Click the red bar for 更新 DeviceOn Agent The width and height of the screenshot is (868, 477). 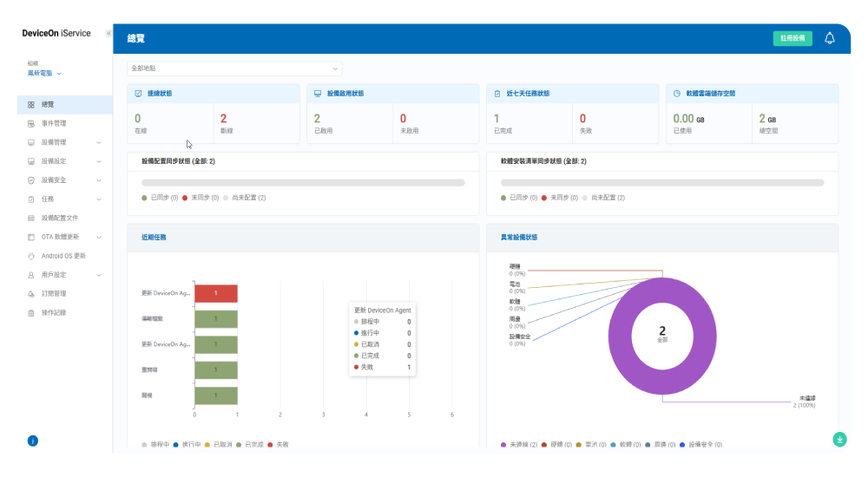point(215,293)
